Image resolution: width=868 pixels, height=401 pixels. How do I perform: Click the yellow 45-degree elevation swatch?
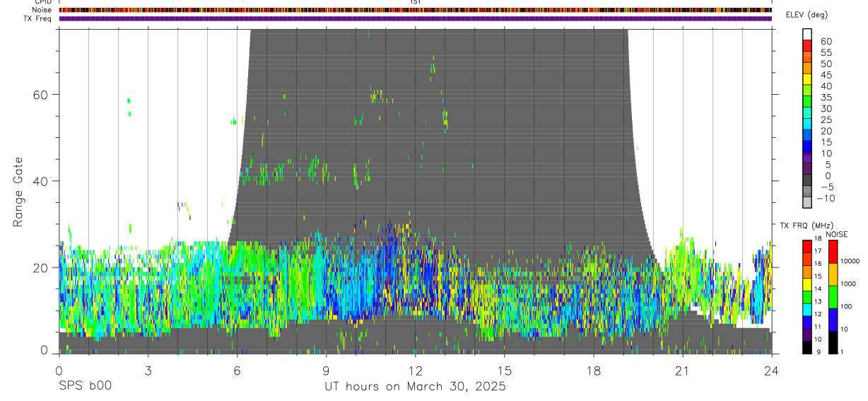[x=807, y=79]
